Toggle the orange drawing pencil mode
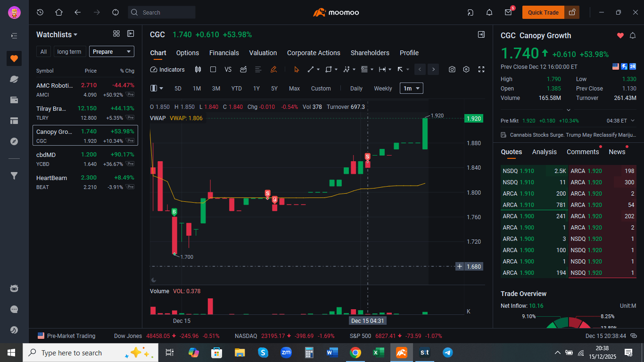644x362 pixels. click(273, 69)
